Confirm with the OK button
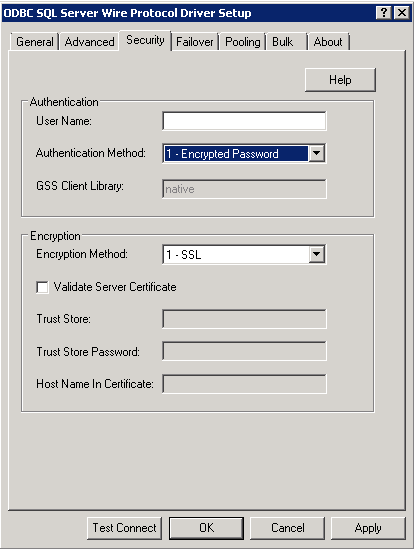 tap(206, 528)
